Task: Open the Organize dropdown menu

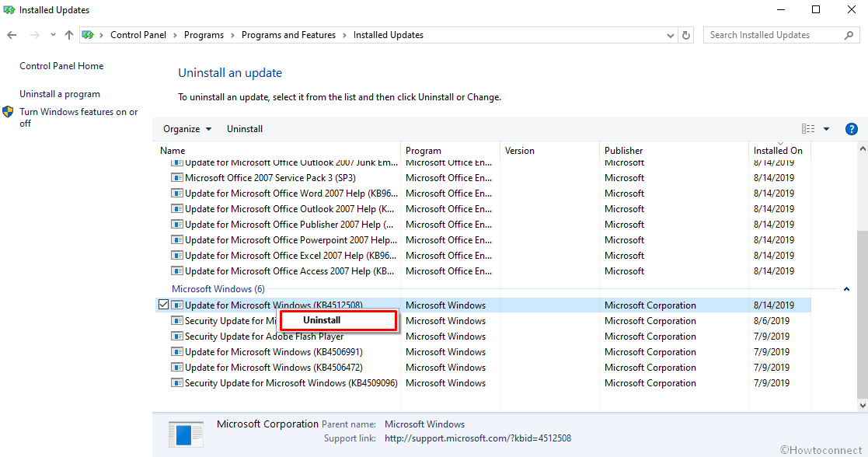Action: [187, 129]
